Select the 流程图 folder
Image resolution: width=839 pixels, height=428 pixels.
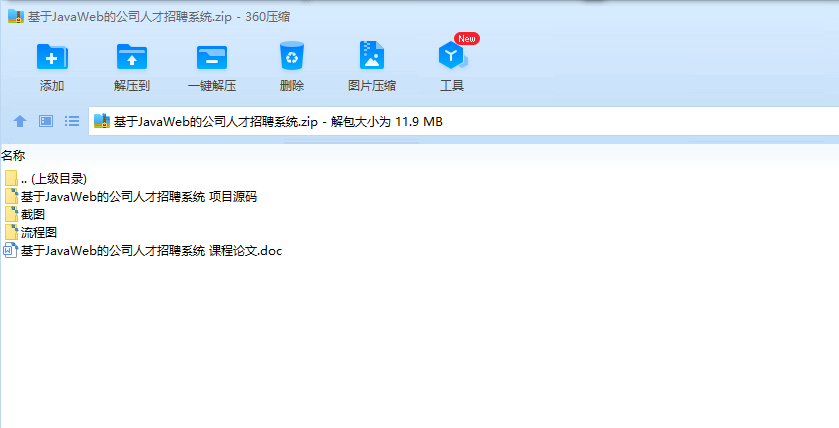31,233
